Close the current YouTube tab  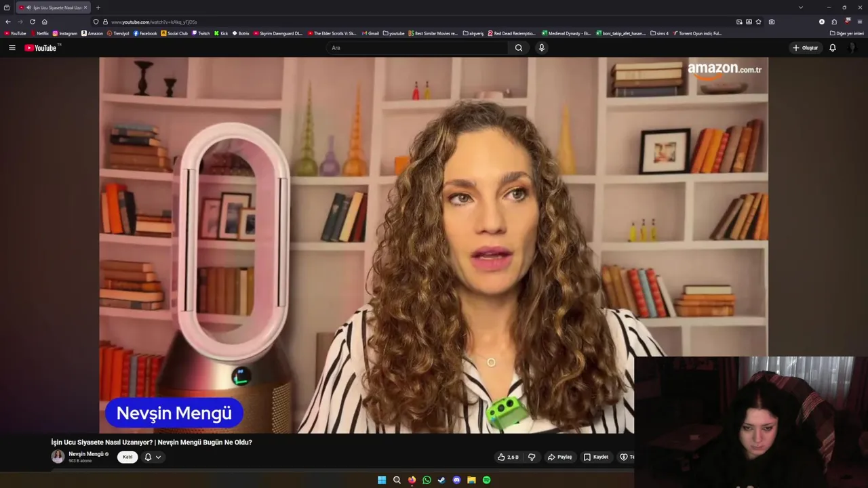tap(85, 7)
